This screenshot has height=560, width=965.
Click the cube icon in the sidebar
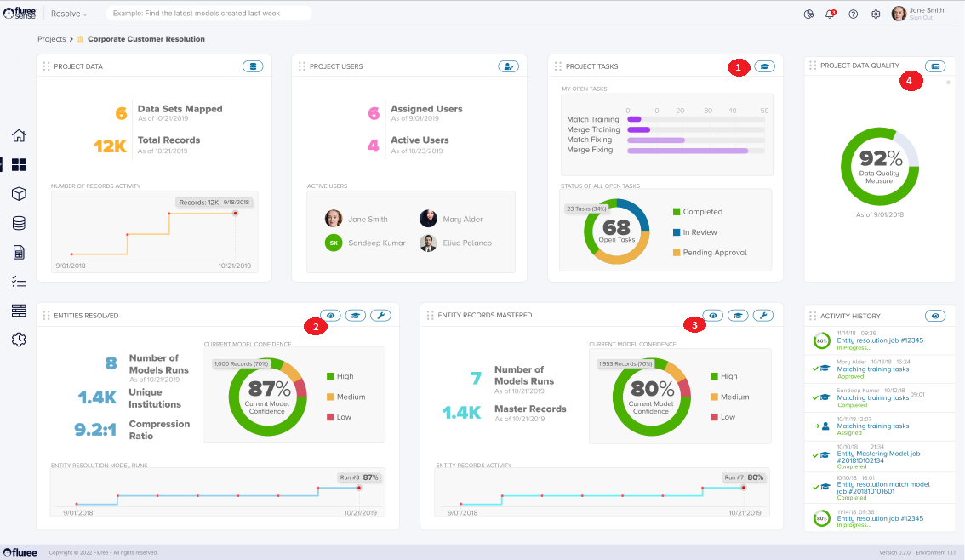[x=19, y=194]
